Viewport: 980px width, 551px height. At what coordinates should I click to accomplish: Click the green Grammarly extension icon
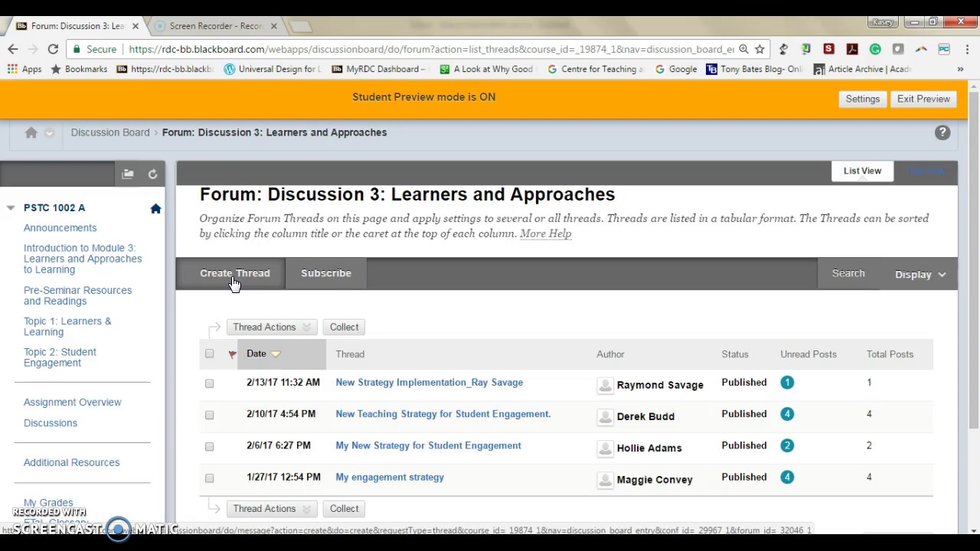[875, 49]
